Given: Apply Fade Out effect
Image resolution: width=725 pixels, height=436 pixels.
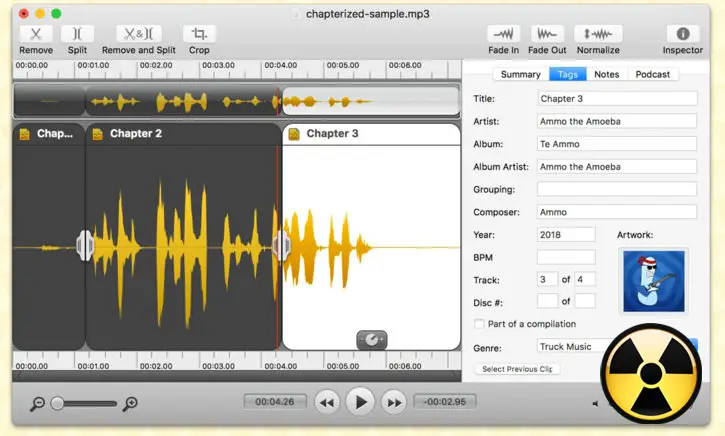Looking at the screenshot, I should click(547, 34).
